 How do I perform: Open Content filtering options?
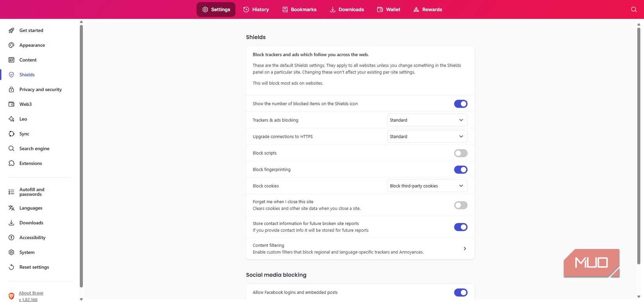tap(464, 248)
